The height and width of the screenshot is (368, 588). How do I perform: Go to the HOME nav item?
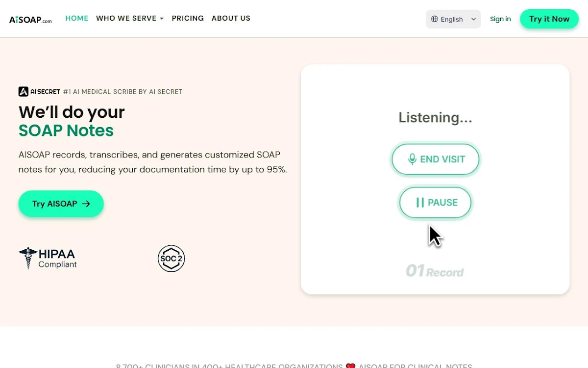pyautogui.click(x=77, y=18)
